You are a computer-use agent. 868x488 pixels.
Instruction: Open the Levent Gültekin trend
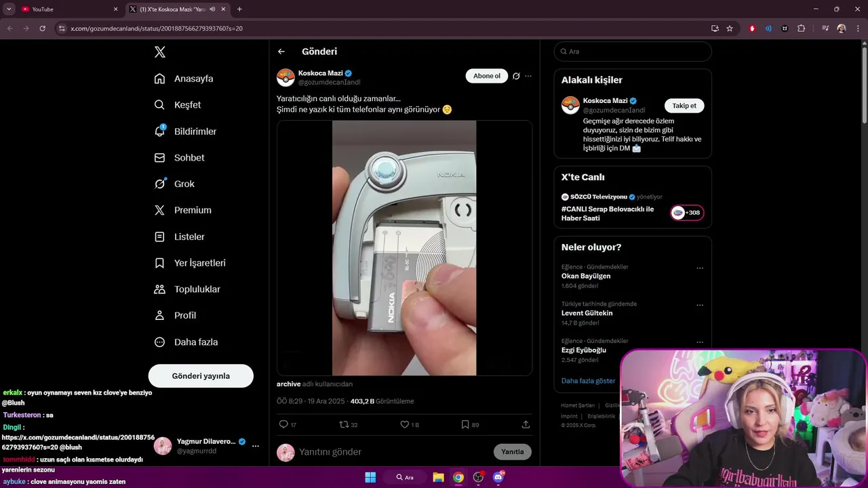coord(587,313)
